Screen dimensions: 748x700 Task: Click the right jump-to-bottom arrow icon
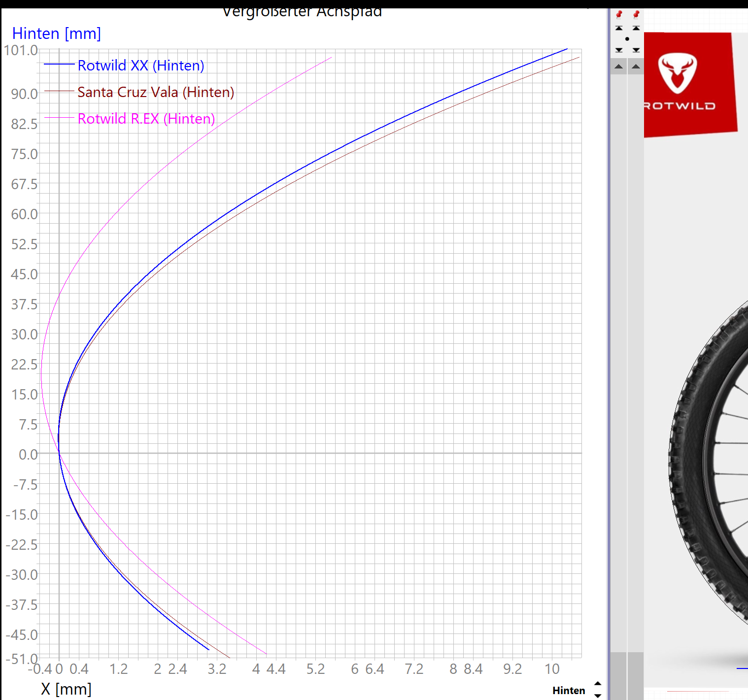[636, 50]
